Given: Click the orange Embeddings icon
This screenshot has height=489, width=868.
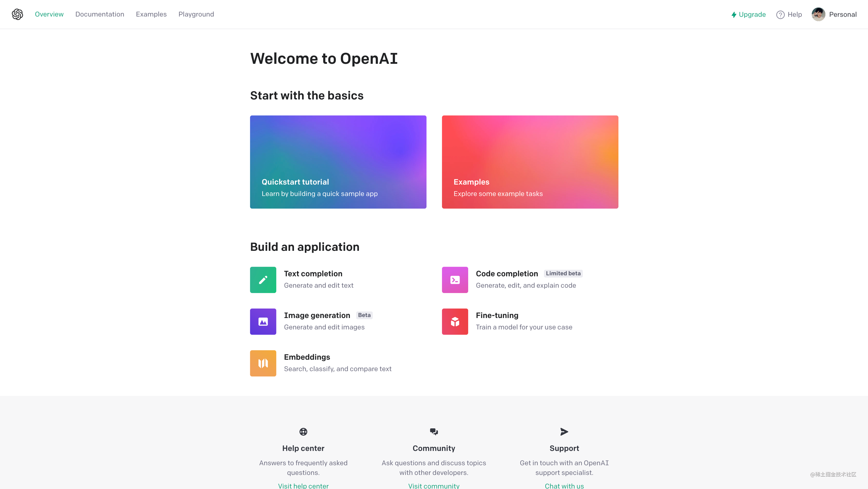Looking at the screenshot, I should (x=263, y=363).
